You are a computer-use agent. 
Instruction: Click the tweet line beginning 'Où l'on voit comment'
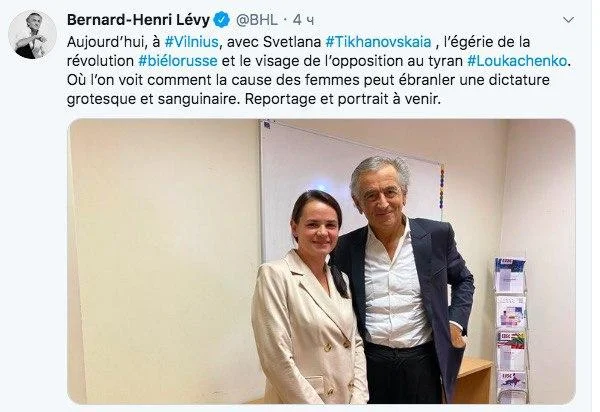308,80
